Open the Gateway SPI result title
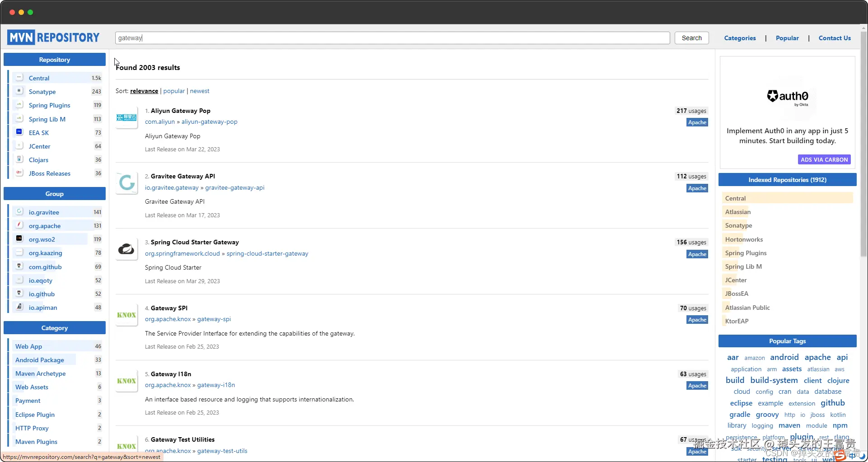The height and width of the screenshot is (462, 868). pos(169,308)
